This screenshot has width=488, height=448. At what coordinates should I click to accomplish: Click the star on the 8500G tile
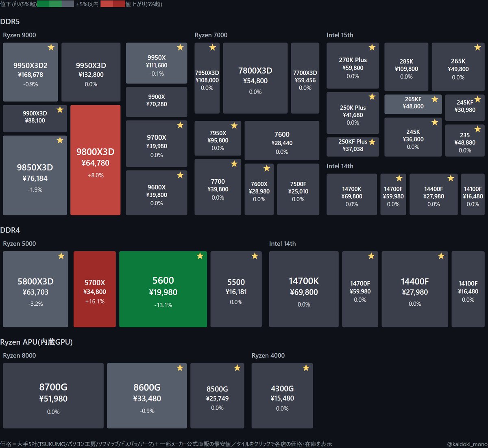coord(237,368)
